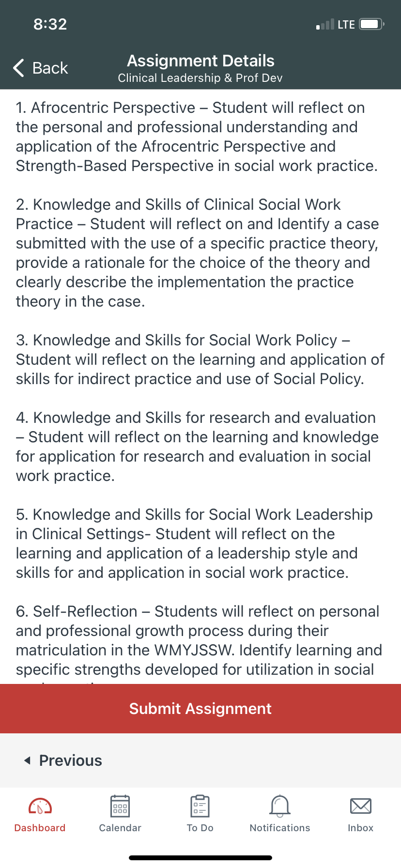Tap the battery status icon

pyautogui.click(x=372, y=24)
